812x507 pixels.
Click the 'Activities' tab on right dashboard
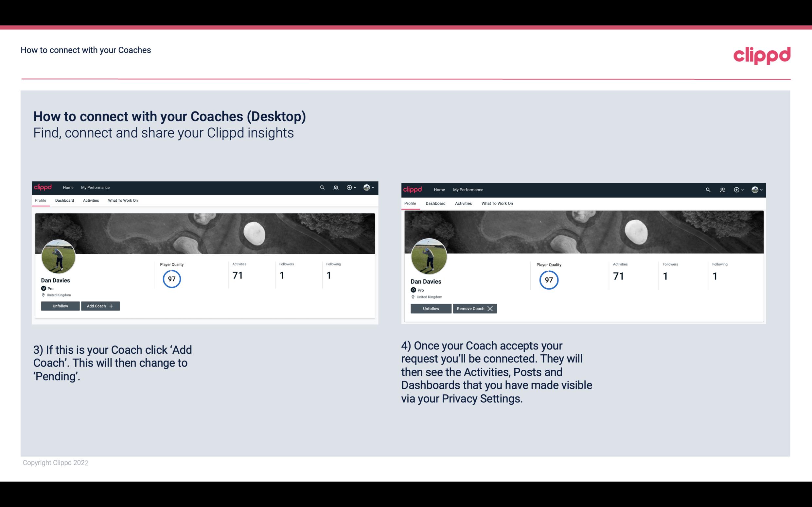pyautogui.click(x=463, y=203)
